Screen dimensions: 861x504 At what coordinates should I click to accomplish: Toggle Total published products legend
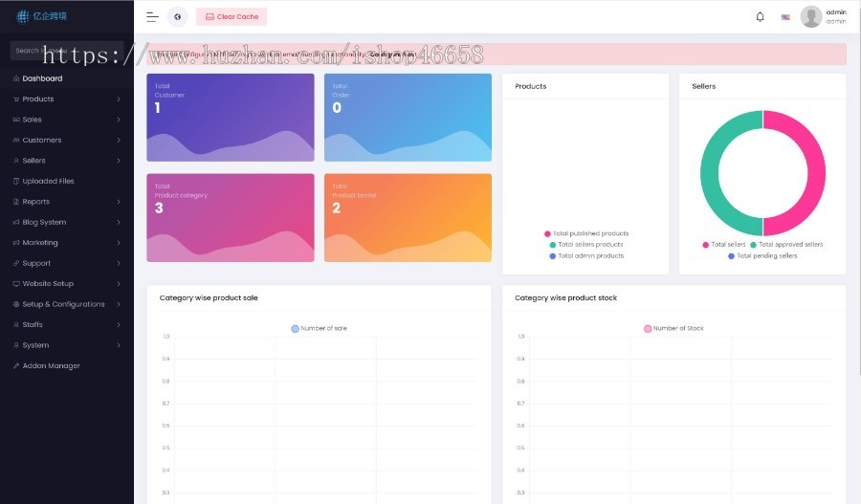coord(586,234)
